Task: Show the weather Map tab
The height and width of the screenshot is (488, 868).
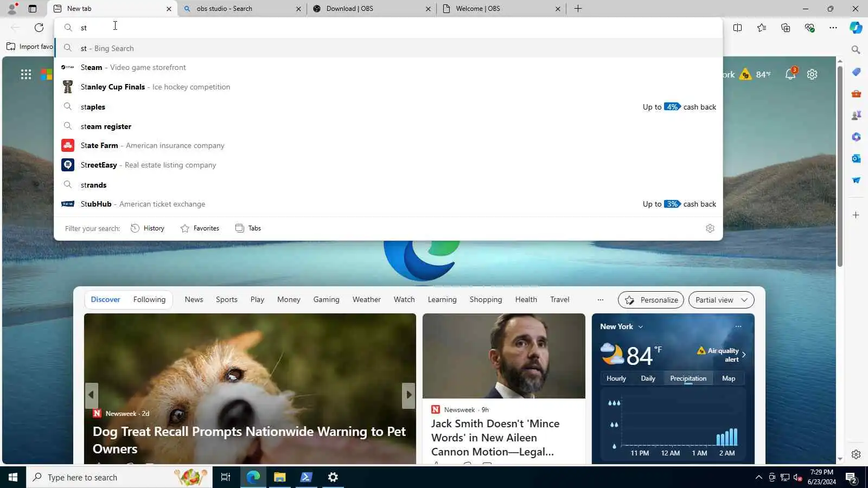Action: [x=729, y=378]
